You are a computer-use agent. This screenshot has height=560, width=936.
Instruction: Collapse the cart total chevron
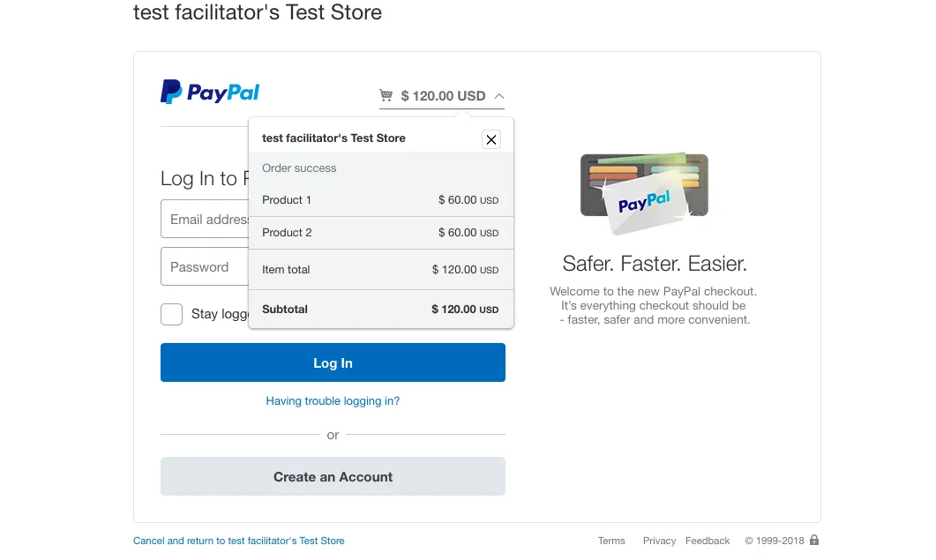pos(498,96)
